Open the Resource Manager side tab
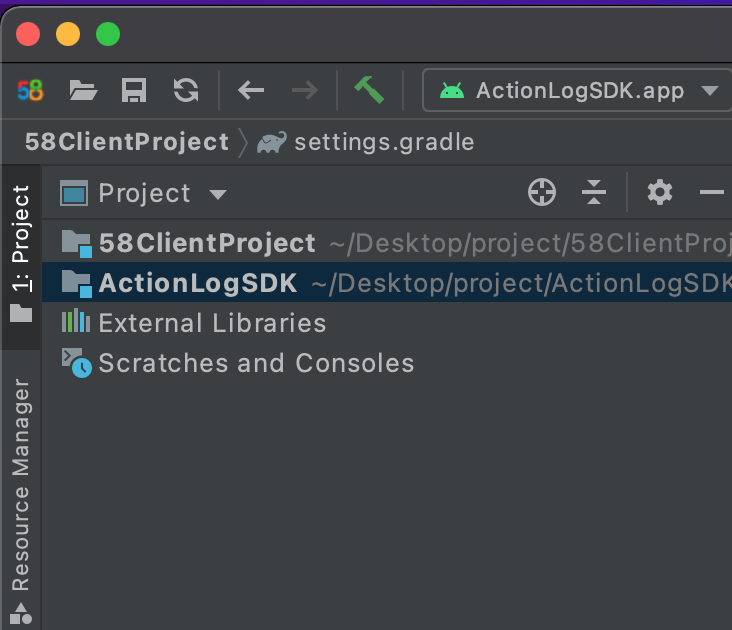 (20, 485)
